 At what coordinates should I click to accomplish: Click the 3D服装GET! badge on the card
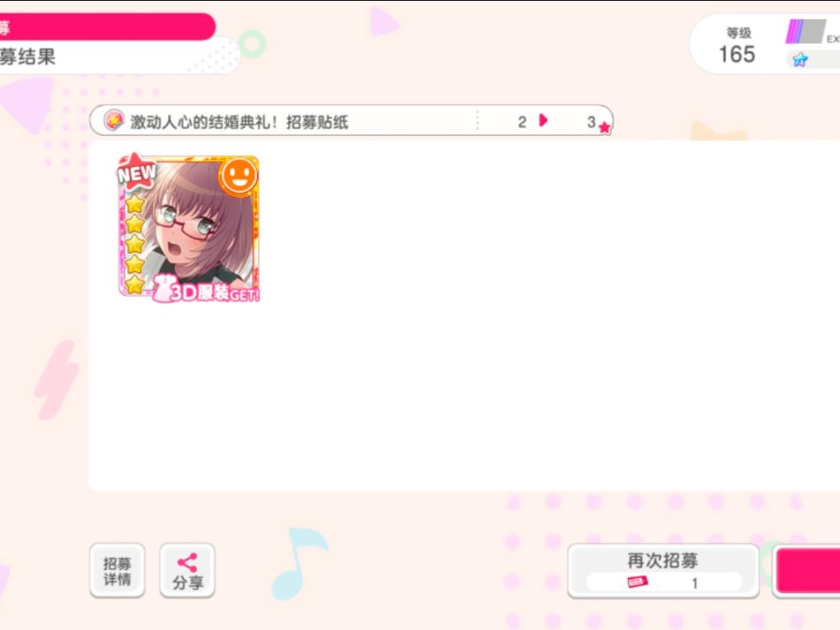207,290
